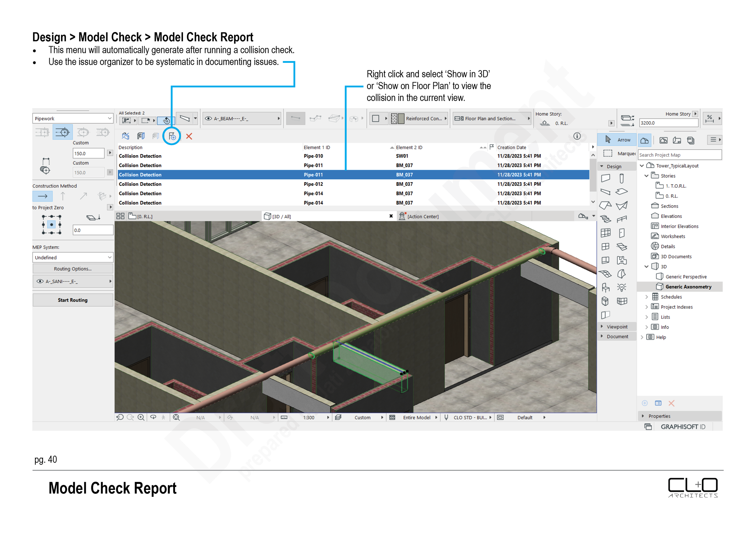
Task: Click the circled issue organizer icon
Action: pyautogui.click(x=172, y=136)
